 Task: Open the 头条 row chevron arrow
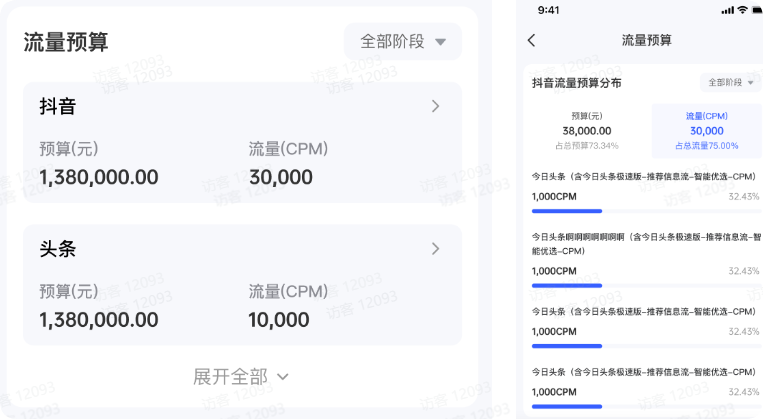click(436, 249)
